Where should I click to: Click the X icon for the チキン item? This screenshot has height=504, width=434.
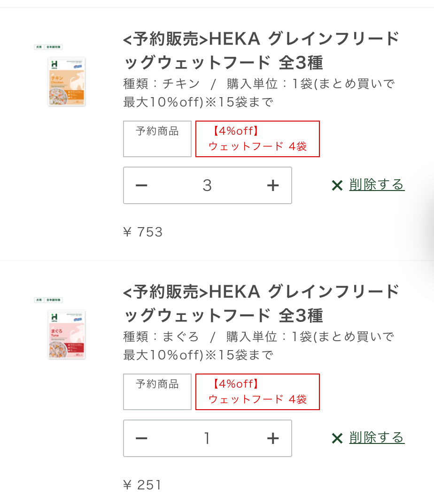337,186
